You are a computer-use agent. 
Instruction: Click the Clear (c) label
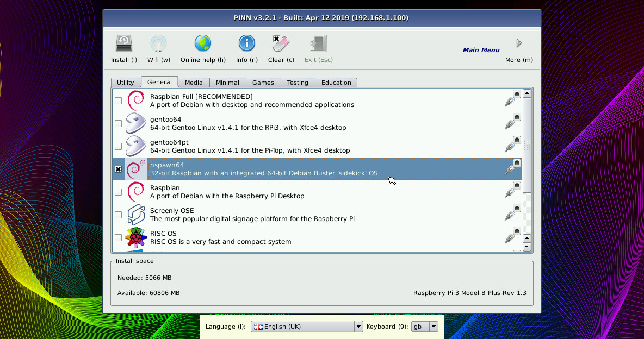tap(281, 60)
